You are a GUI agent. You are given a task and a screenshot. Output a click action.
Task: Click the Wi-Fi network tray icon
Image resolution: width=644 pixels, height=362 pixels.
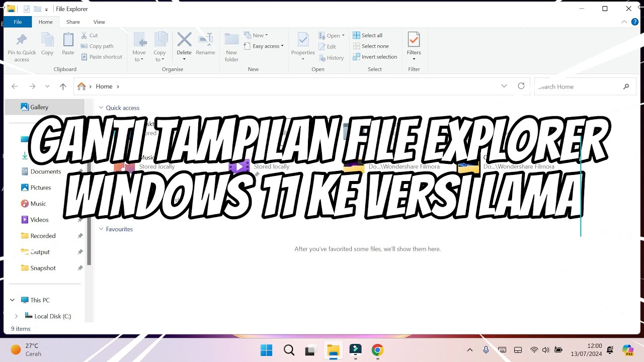click(x=534, y=350)
